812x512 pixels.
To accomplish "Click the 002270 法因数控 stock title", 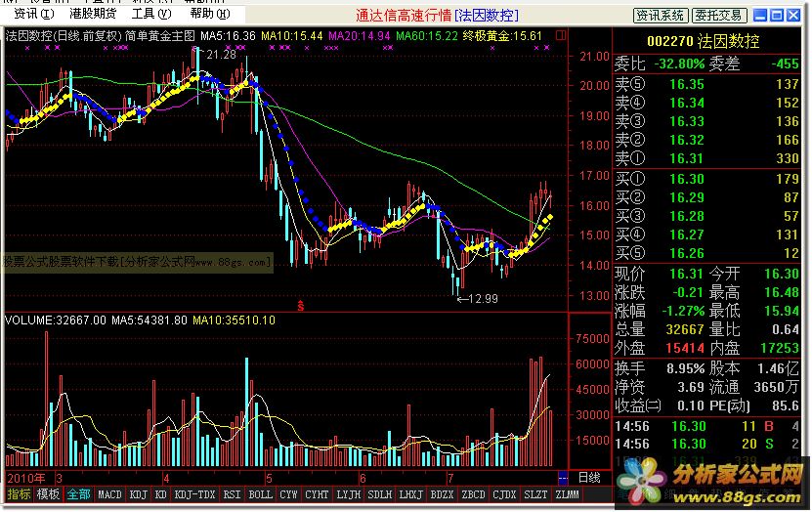I will (x=704, y=41).
